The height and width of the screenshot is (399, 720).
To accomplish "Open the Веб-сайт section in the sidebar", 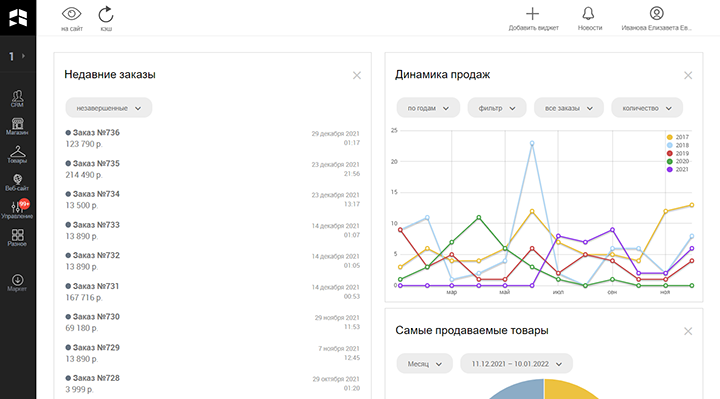I will point(17,182).
